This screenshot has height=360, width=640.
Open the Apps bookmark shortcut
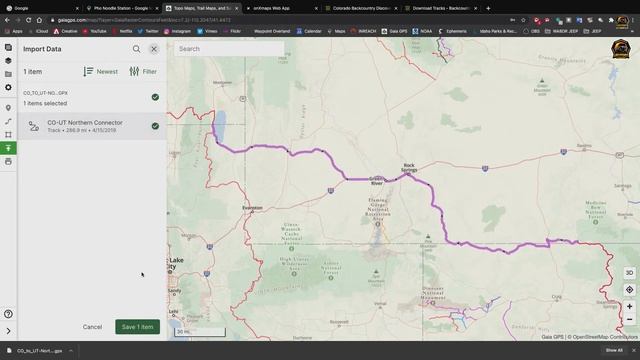pyautogui.click(x=13, y=31)
